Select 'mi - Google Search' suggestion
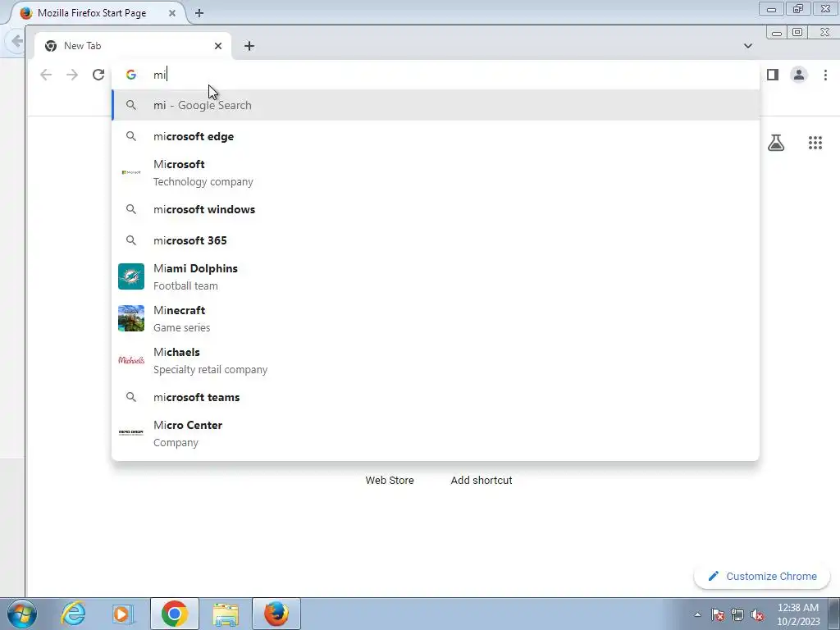The width and height of the screenshot is (840, 630). 436,105
